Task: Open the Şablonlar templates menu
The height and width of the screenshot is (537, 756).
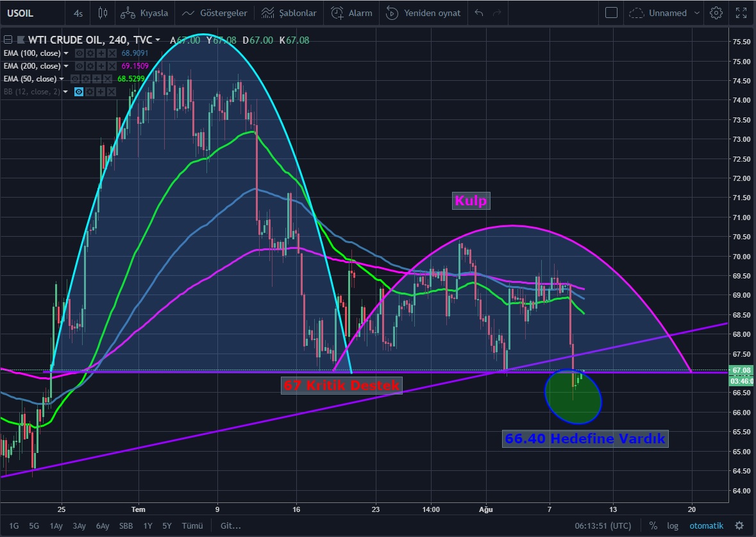Action: tap(289, 13)
